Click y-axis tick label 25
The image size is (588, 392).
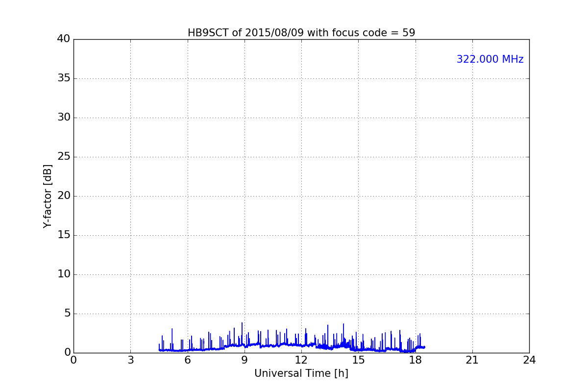(x=64, y=157)
